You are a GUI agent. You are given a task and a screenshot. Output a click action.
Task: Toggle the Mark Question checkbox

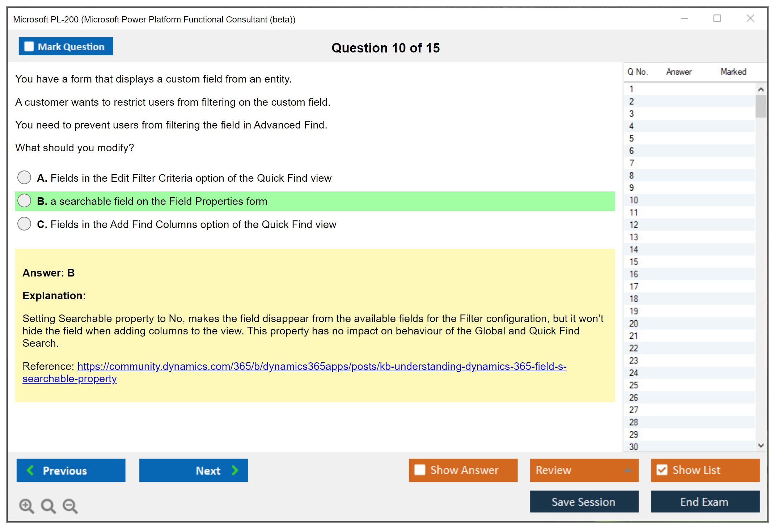pos(29,46)
